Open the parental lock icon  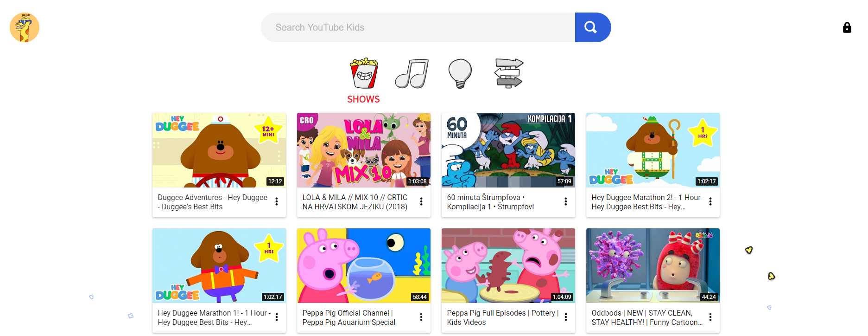(x=847, y=27)
